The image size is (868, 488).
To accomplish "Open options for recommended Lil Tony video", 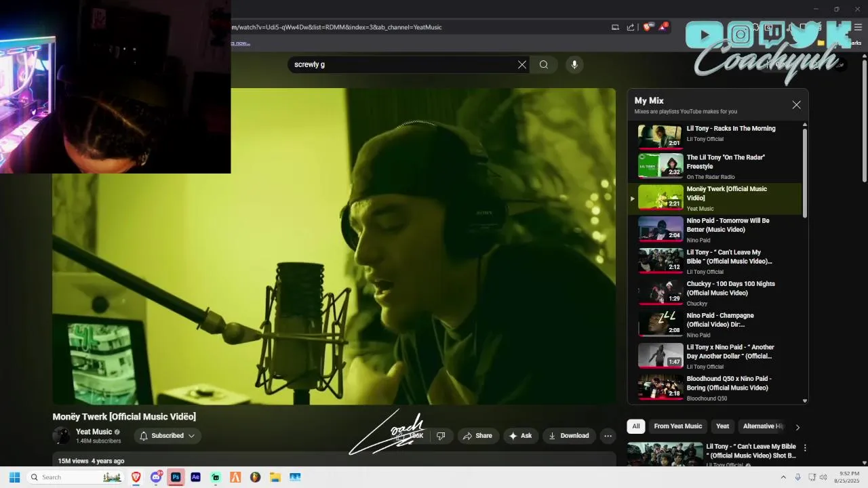I will [x=805, y=448].
